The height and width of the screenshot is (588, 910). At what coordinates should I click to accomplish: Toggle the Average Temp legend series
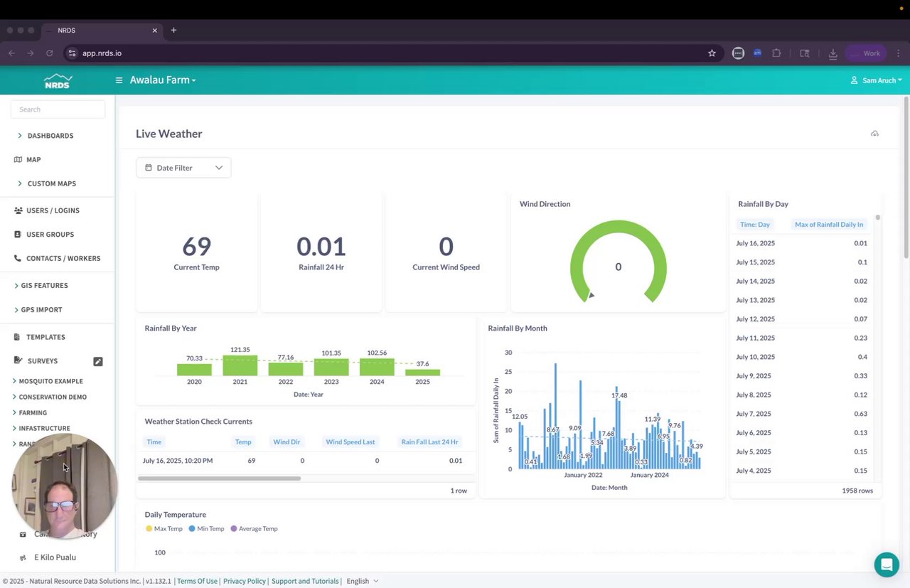(x=254, y=529)
